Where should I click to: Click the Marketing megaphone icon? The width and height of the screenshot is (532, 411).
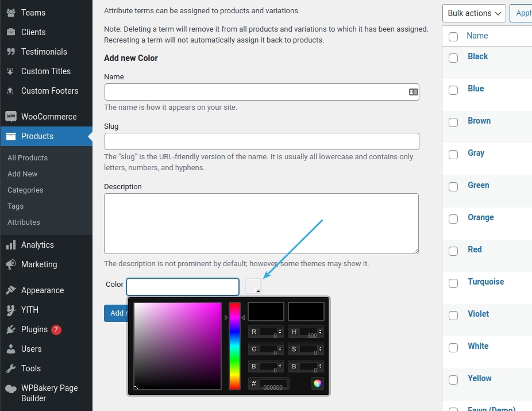coord(11,264)
